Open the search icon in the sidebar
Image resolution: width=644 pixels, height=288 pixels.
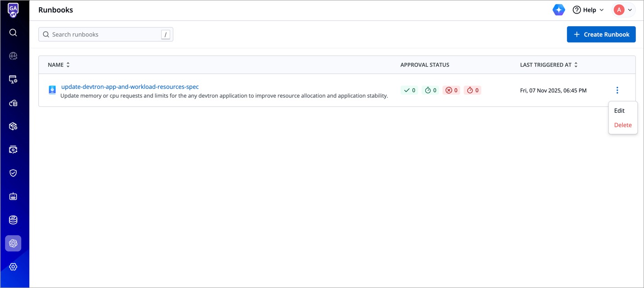pyautogui.click(x=13, y=32)
